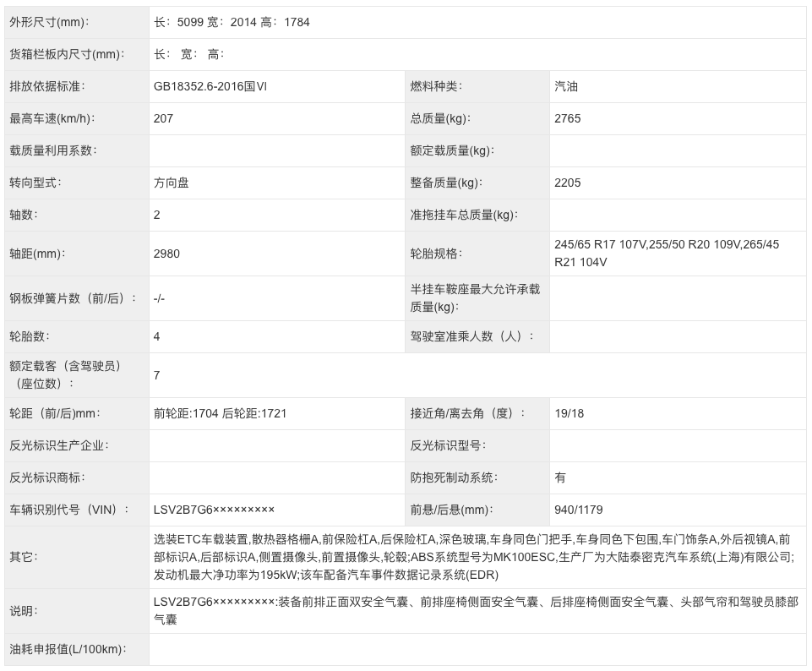Select the seating capacity value 7
Image resolution: width=812 pixels, height=671 pixels.
(157, 375)
